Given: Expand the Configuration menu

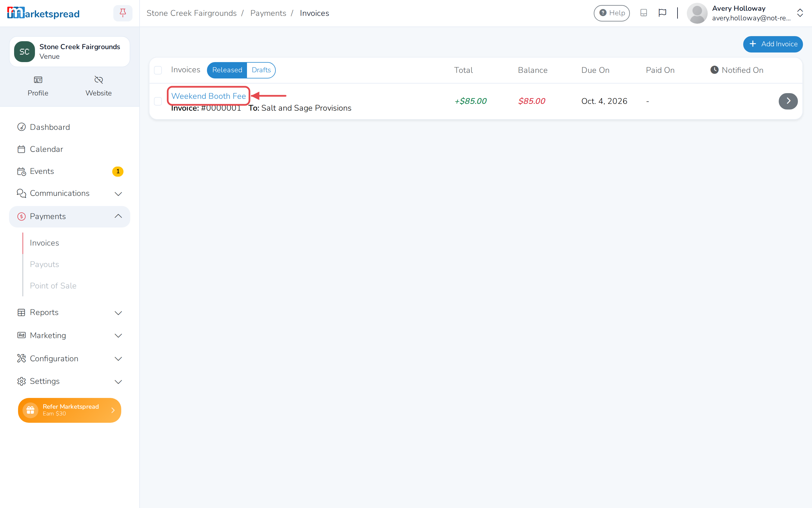Looking at the screenshot, I should click(69, 358).
